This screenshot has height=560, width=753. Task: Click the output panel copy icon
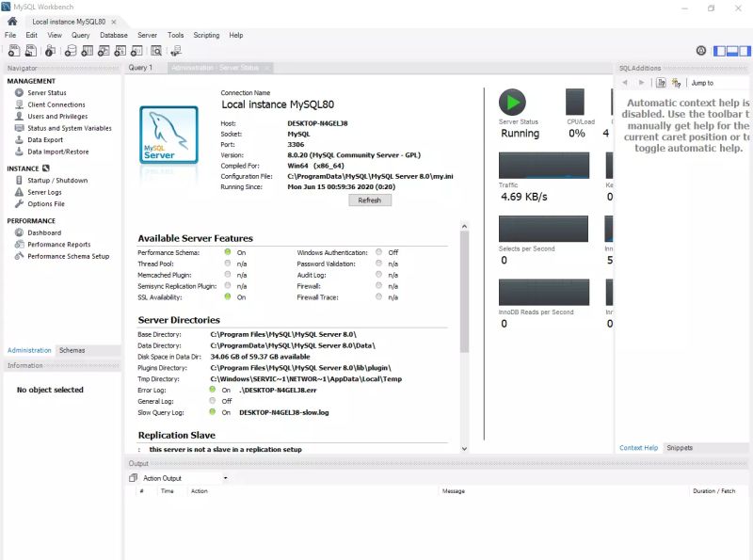pyautogui.click(x=133, y=478)
